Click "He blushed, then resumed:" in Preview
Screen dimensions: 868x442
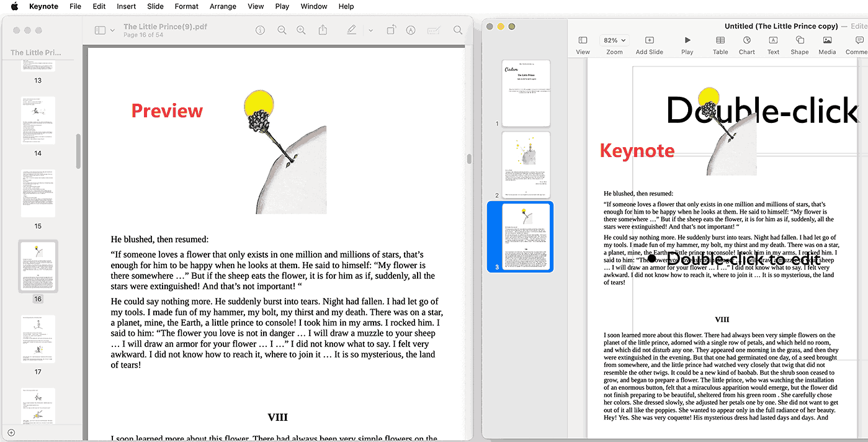tap(160, 239)
